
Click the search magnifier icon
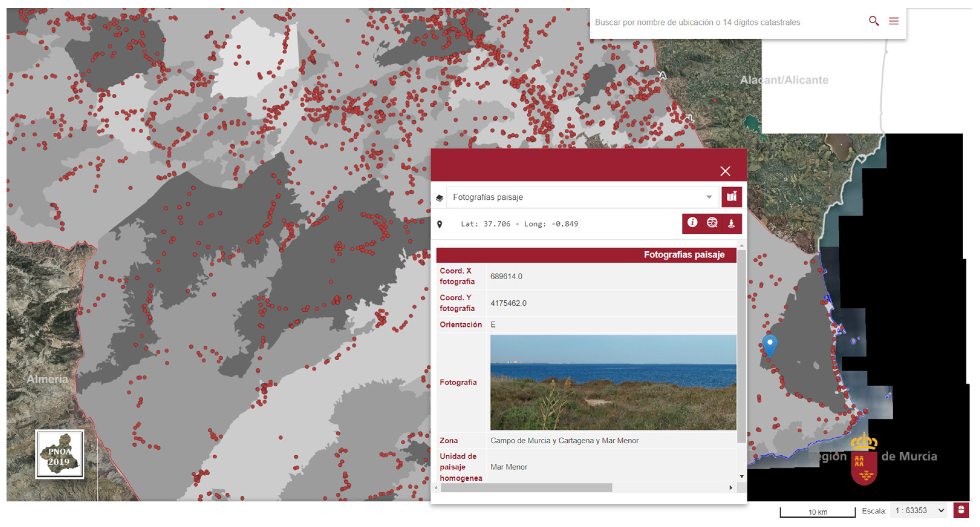coord(874,21)
